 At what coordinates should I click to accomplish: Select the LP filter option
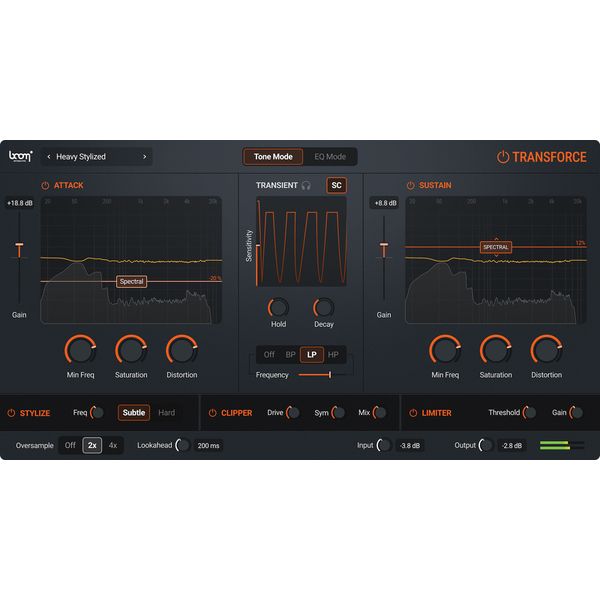(x=312, y=355)
